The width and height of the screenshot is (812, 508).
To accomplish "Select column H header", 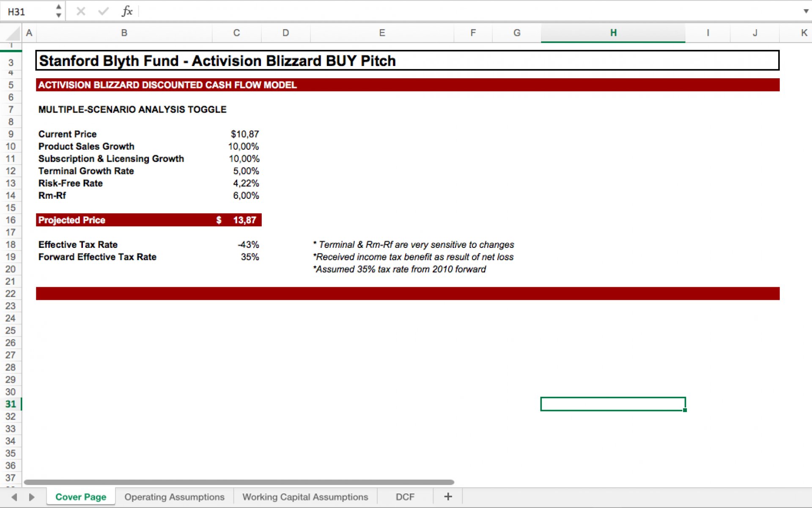I will coord(613,33).
